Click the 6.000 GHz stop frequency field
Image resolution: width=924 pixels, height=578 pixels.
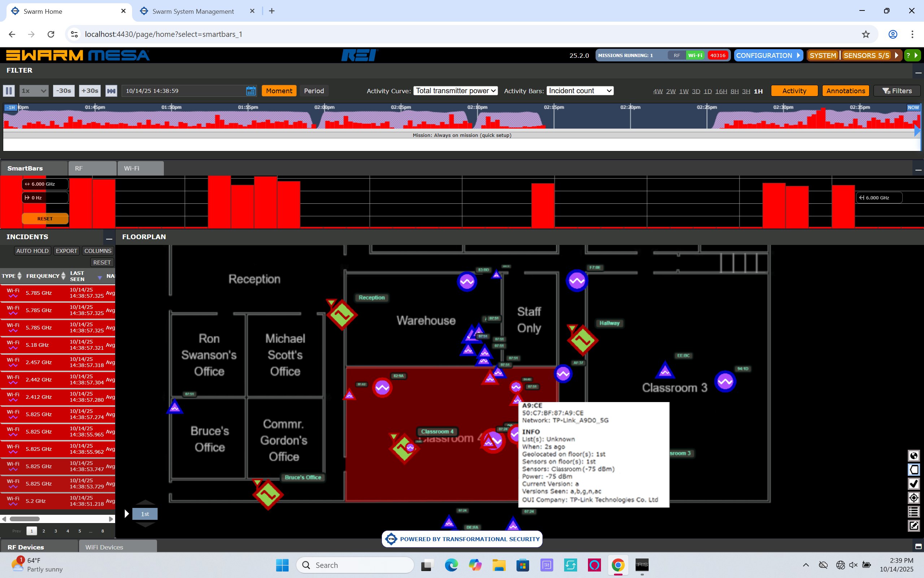[879, 198]
